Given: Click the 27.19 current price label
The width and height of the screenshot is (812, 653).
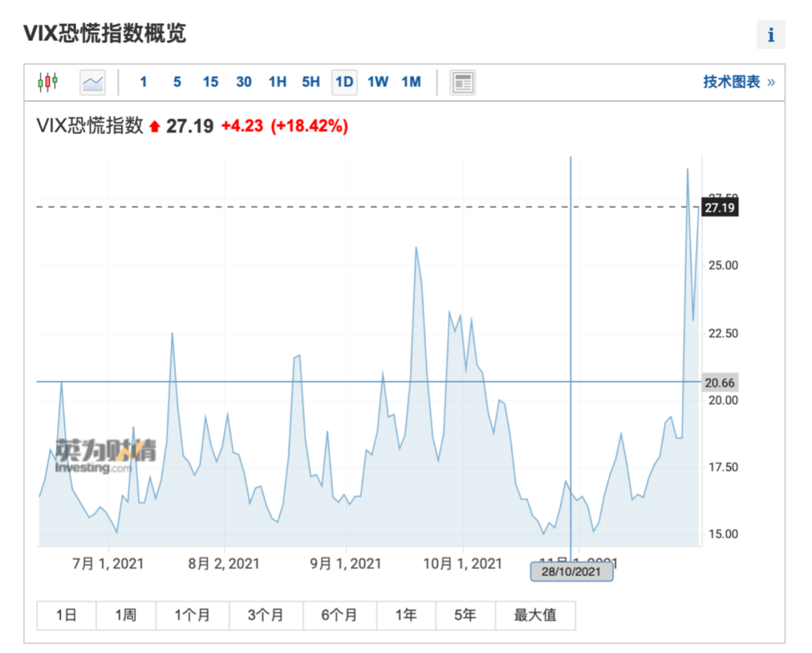Looking at the screenshot, I should [720, 208].
